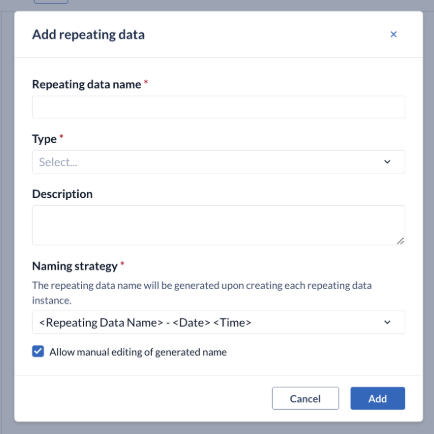Click the dimmed backdrop below the dialog

[x=217, y=428]
